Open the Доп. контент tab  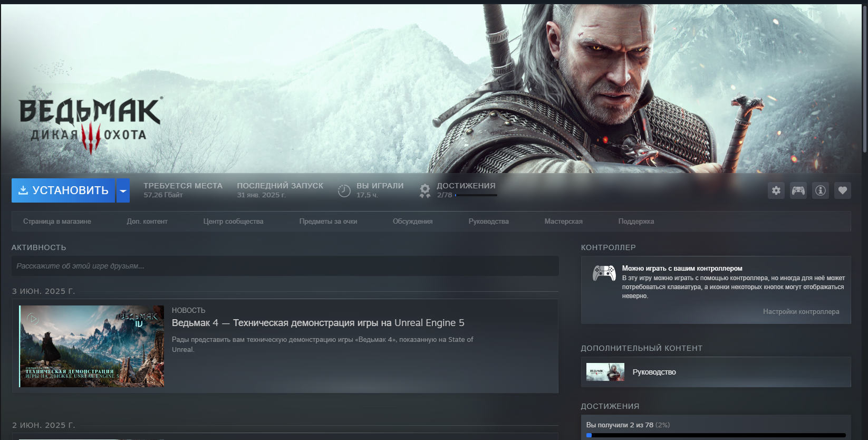[147, 222]
